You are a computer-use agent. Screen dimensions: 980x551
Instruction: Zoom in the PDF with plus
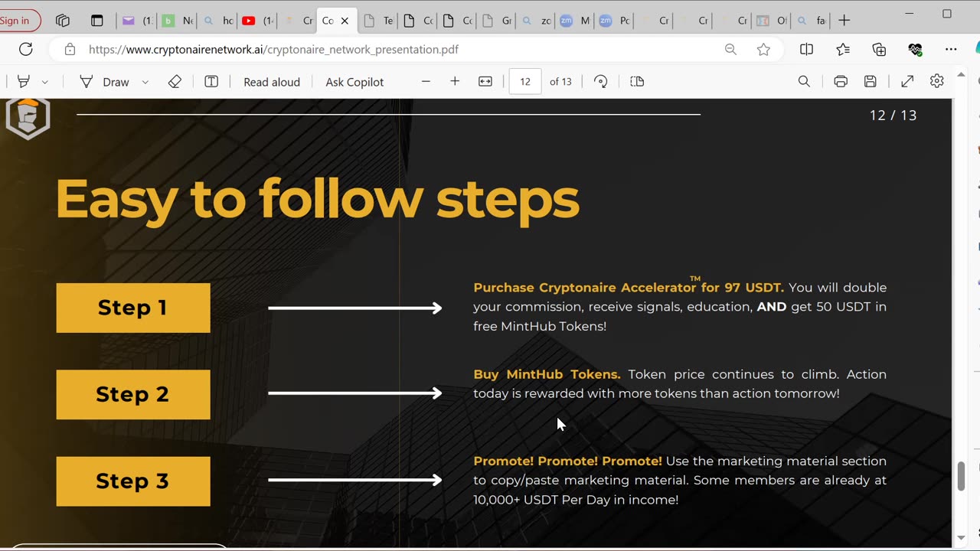click(x=455, y=81)
